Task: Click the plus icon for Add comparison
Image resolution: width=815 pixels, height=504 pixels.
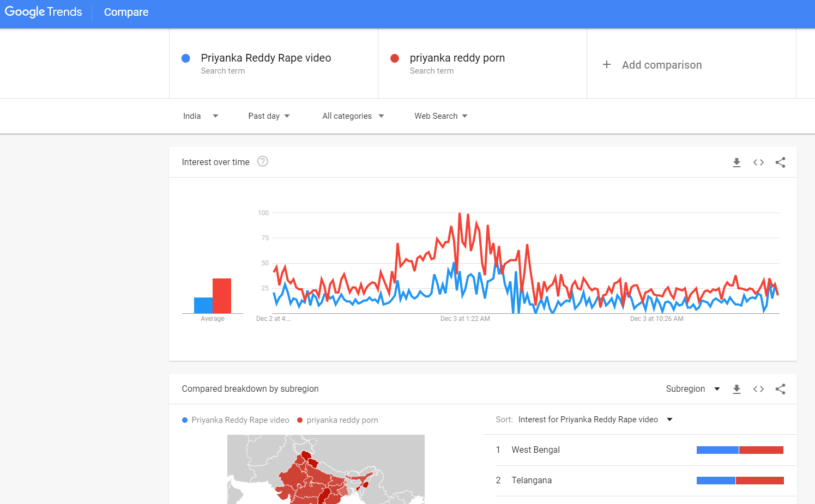Action: click(607, 64)
